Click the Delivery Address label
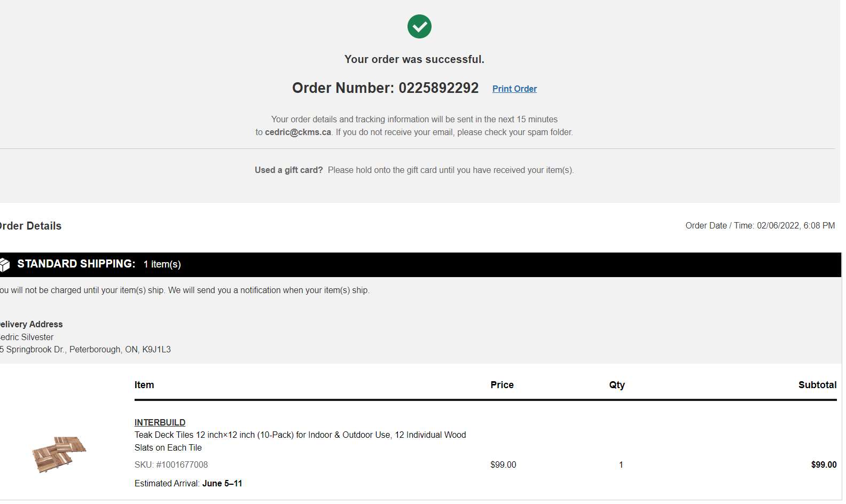Viewport: 846px width, 504px height. (32, 324)
